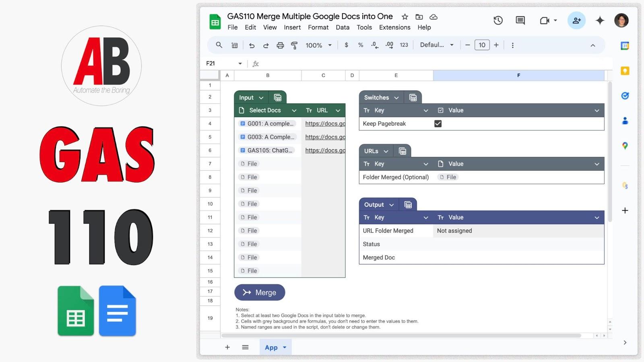
Task: Open the File menu
Action: [x=232, y=27]
